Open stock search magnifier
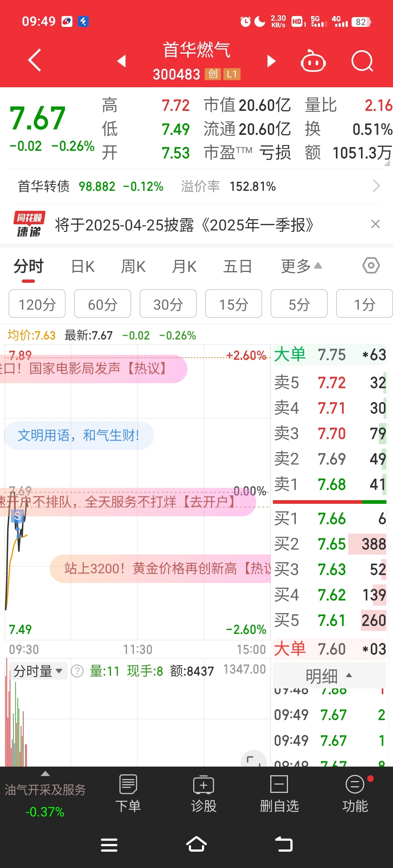Image resolution: width=393 pixels, height=868 pixels. [362, 61]
